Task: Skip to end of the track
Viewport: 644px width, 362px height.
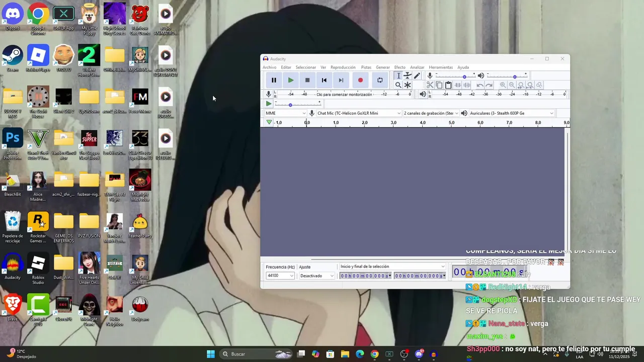Action: pos(341,80)
